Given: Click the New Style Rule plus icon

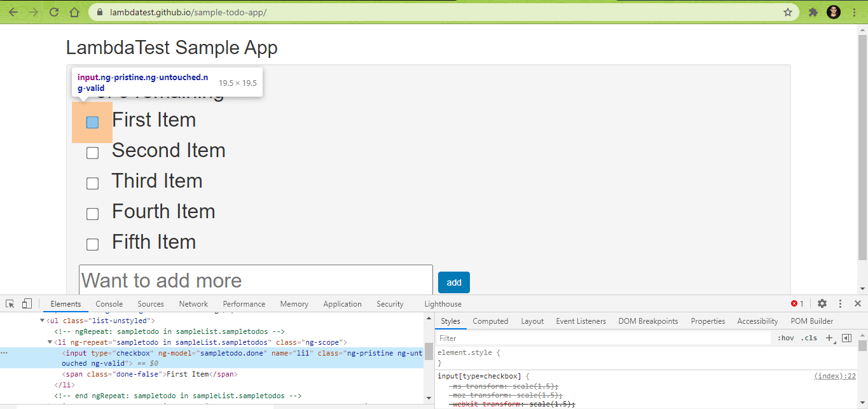Looking at the screenshot, I should (x=829, y=338).
